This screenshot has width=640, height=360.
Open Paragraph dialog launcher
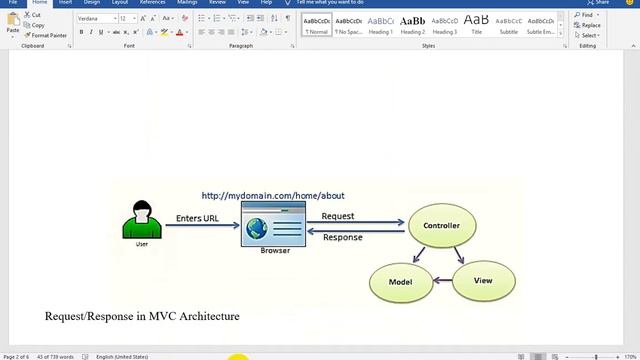[293, 46]
